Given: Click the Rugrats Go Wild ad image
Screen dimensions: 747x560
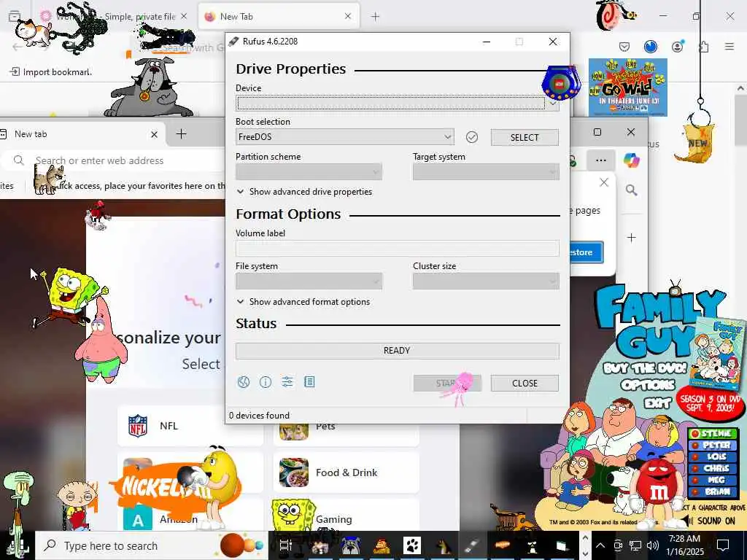Looking at the screenshot, I should click(627, 87).
